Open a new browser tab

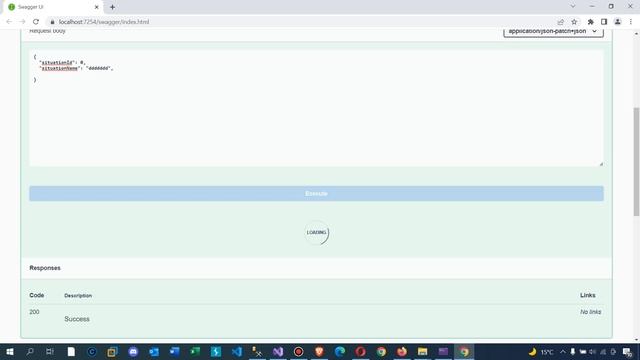pos(112,7)
